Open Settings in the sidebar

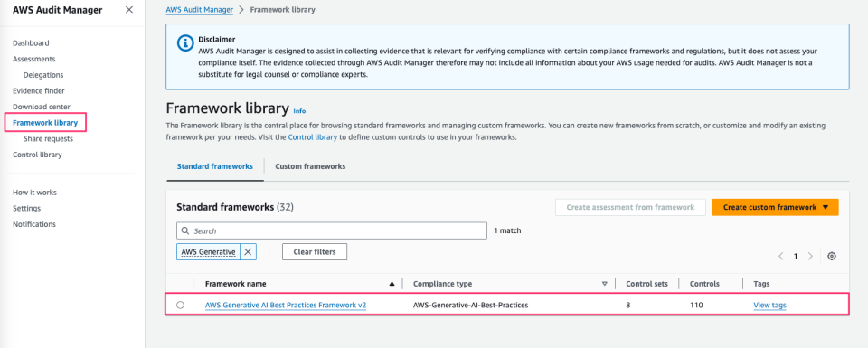[26, 209]
